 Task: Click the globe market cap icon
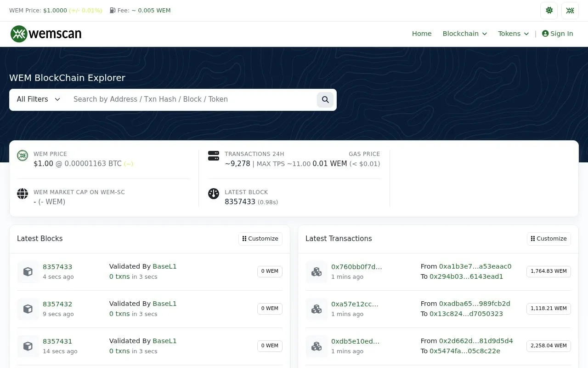[23, 194]
